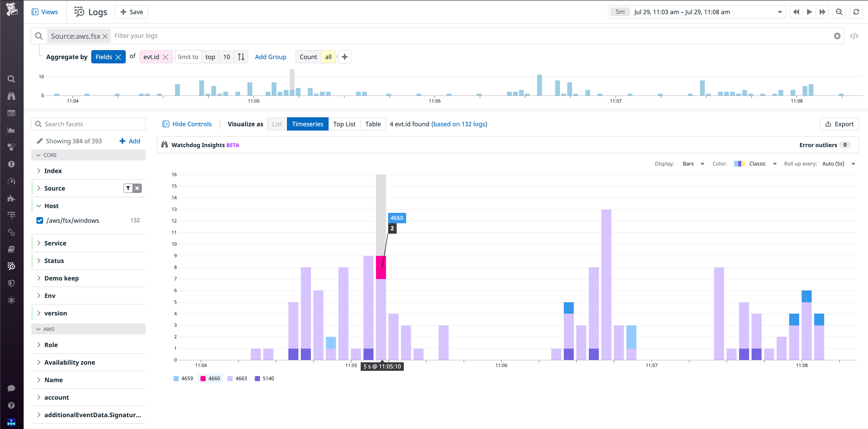The width and height of the screenshot is (868, 429).
Task: Select the pink 4660 legend swatch
Action: (204, 378)
